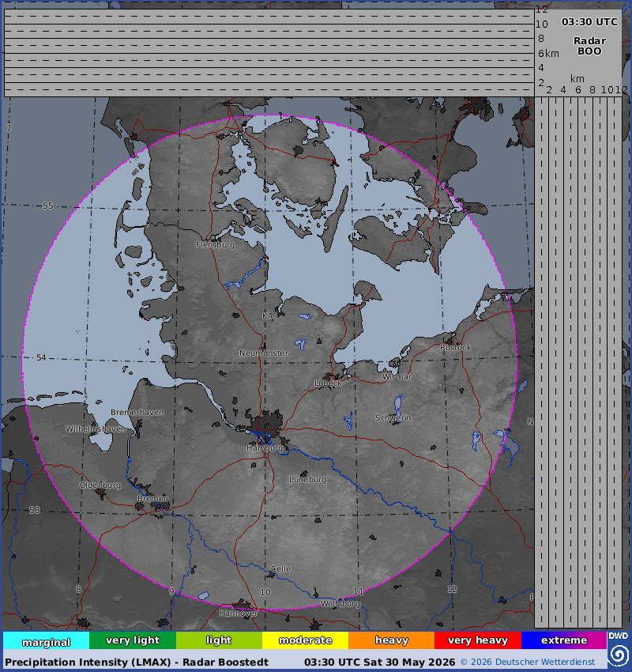This screenshot has height=672, width=632.
Task: Click the Radar BOO station label
Action: [x=589, y=46]
